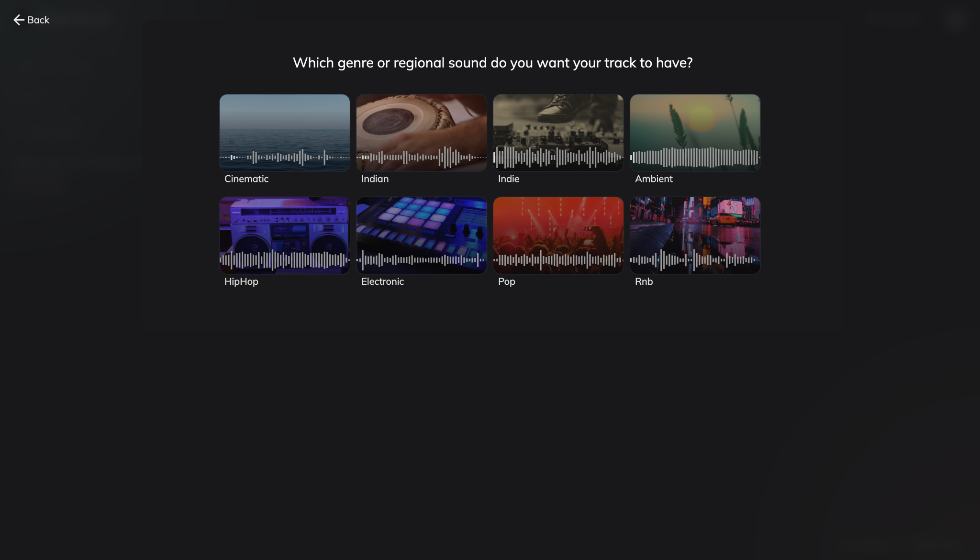The width and height of the screenshot is (980, 560).
Task: Select the Cinematic ocean thumbnail
Action: coord(285,133)
